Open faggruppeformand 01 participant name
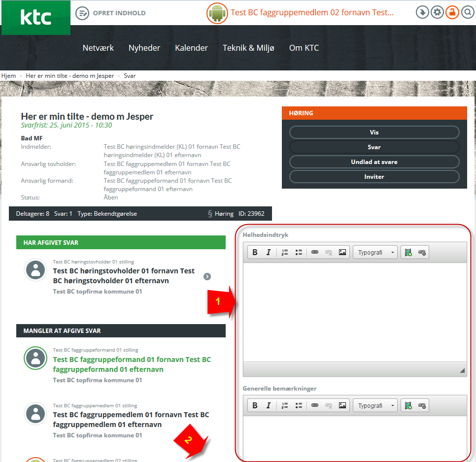 click(132, 364)
